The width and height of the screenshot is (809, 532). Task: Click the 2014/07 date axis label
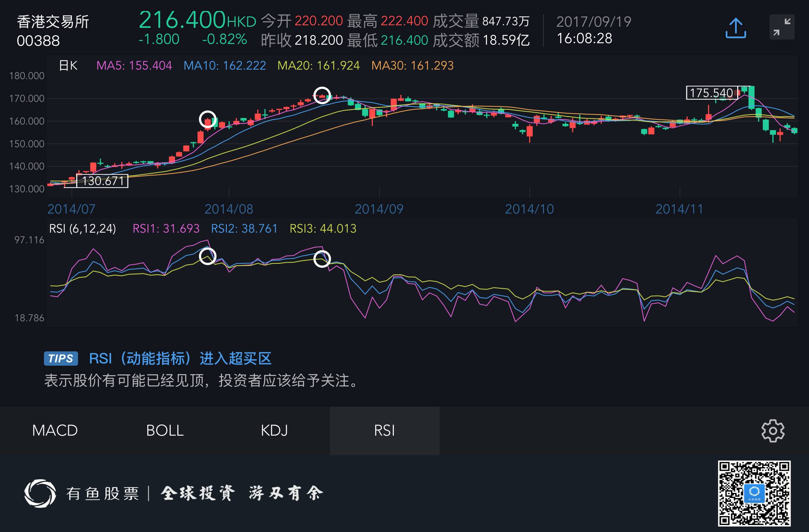(71, 209)
